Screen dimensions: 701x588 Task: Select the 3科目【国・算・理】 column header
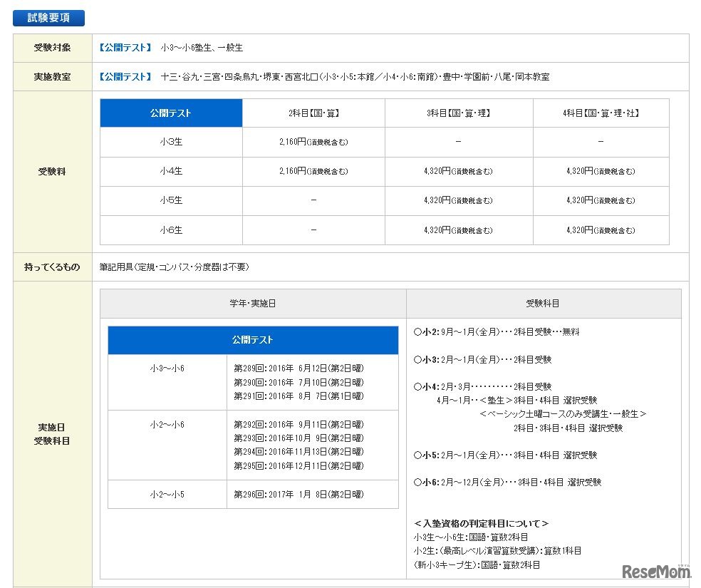(458, 113)
